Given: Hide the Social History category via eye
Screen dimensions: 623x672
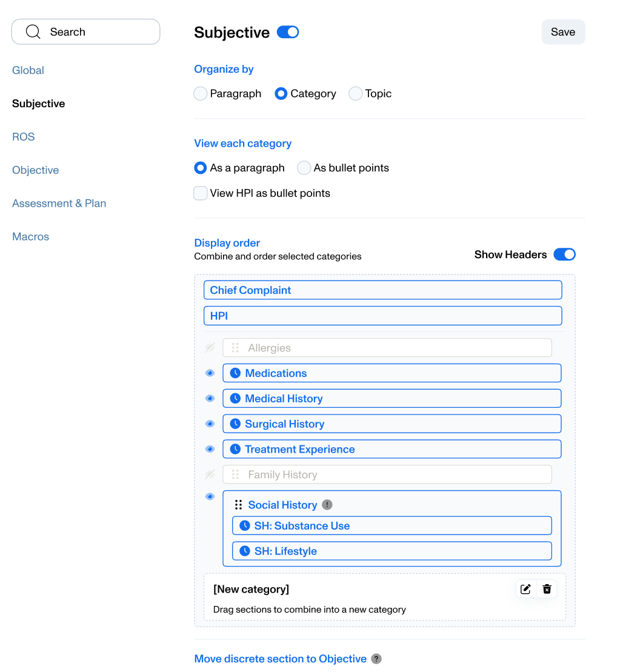Looking at the screenshot, I should (210, 496).
